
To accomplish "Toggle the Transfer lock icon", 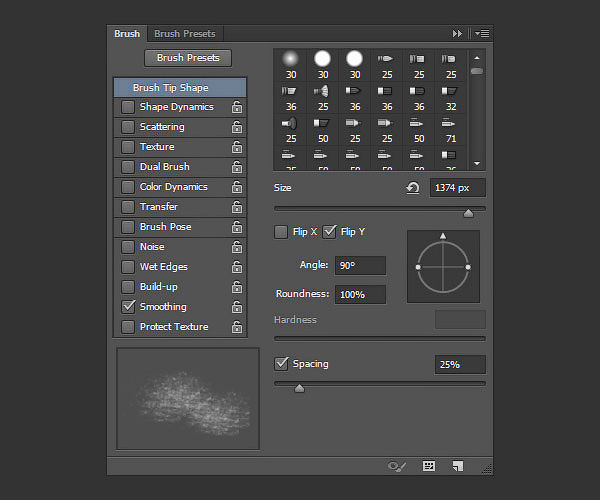I will point(237,207).
